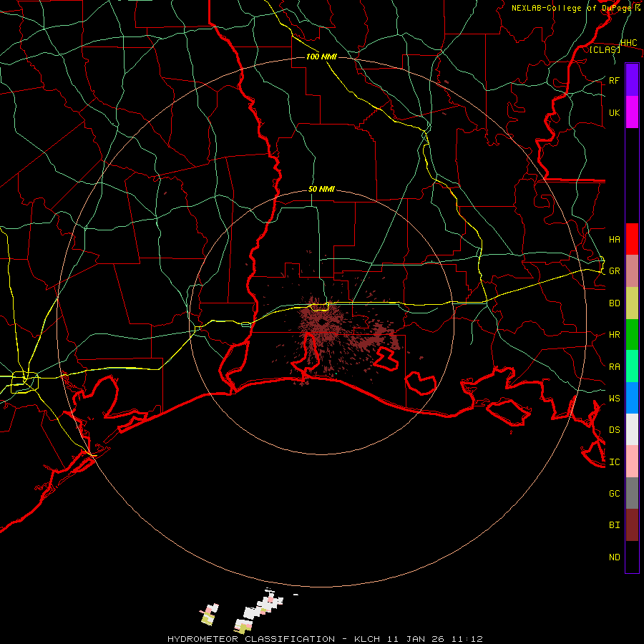
Task: Click the BI legend label
Action: (x=614, y=525)
